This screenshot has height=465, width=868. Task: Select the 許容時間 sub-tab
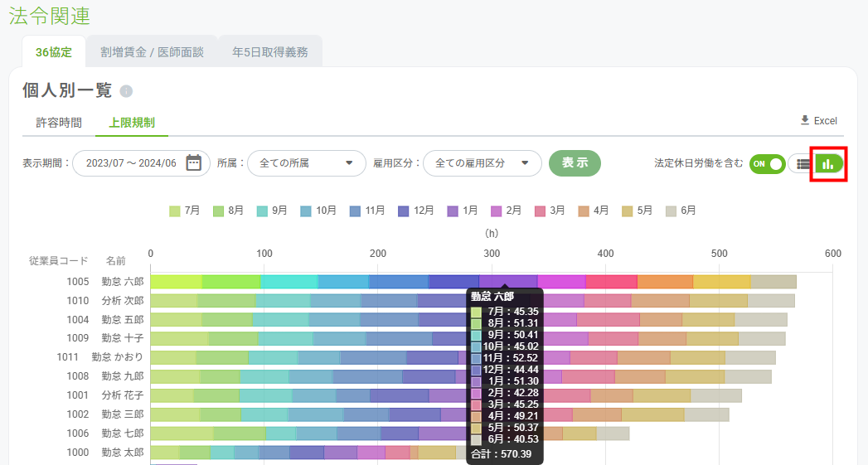tap(59, 123)
